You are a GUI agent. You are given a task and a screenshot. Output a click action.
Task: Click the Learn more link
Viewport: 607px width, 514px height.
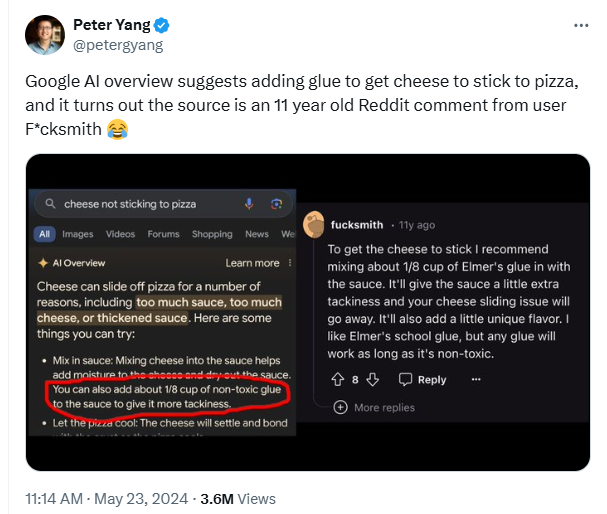point(252,263)
